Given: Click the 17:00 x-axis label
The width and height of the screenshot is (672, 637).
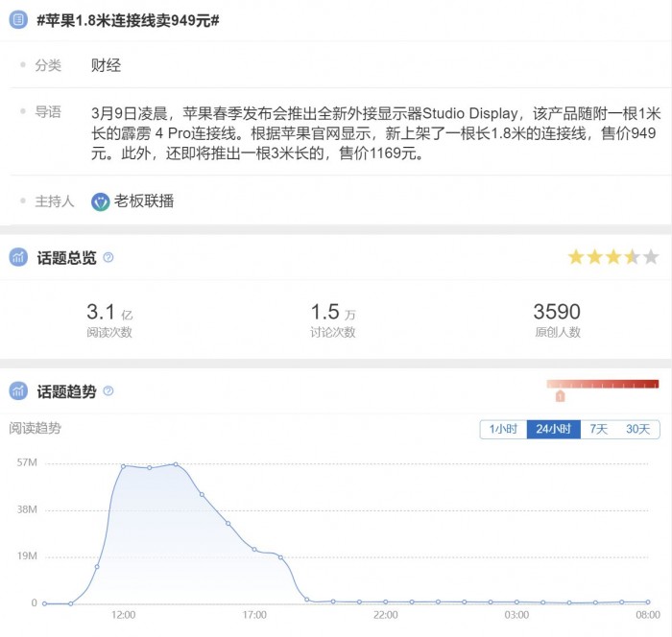Looking at the screenshot, I should pos(254,615).
